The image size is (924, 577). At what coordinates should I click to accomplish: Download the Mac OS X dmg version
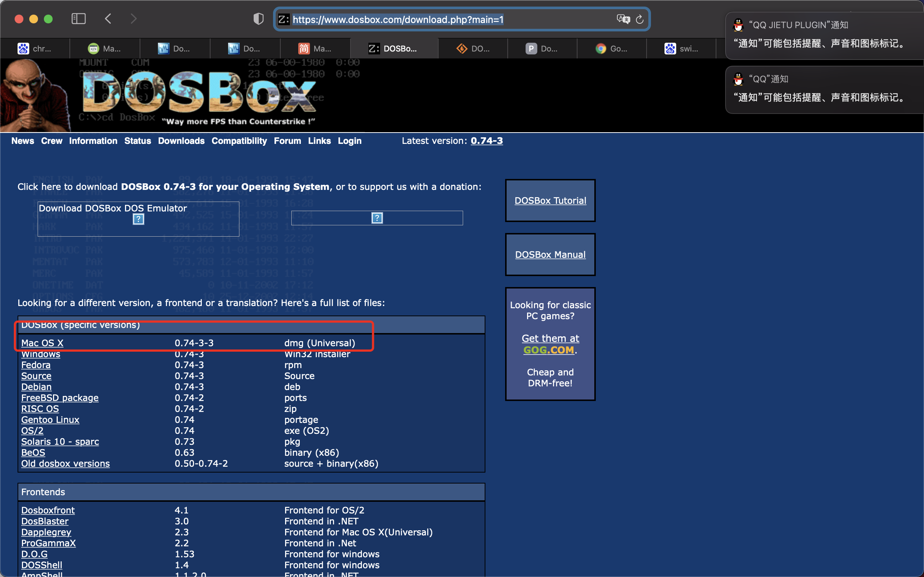[42, 343]
